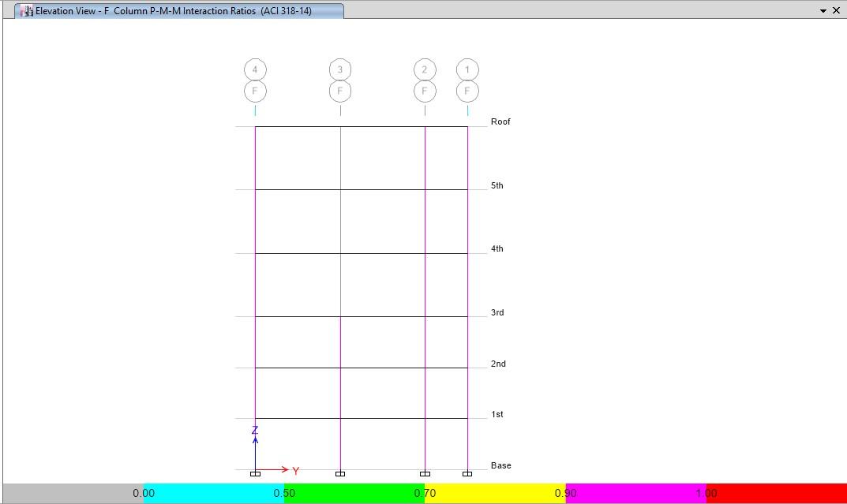Click the F grid bubble under 4
Screen dimensions: 847x504
tap(255, 91)
